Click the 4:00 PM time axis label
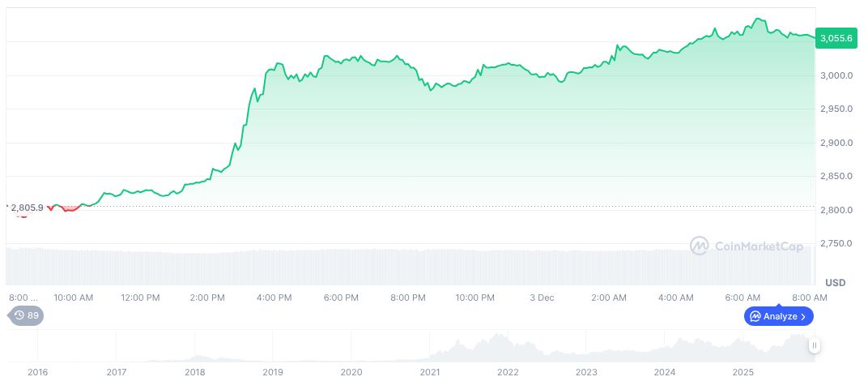Image resolution: width=868 pixels, height=381 pixels. tap(274, 298)
